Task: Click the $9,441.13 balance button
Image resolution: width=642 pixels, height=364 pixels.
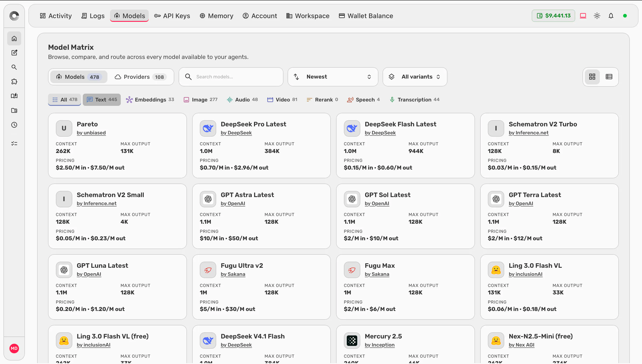Action: pyautogui.click(x=554, y=16)
